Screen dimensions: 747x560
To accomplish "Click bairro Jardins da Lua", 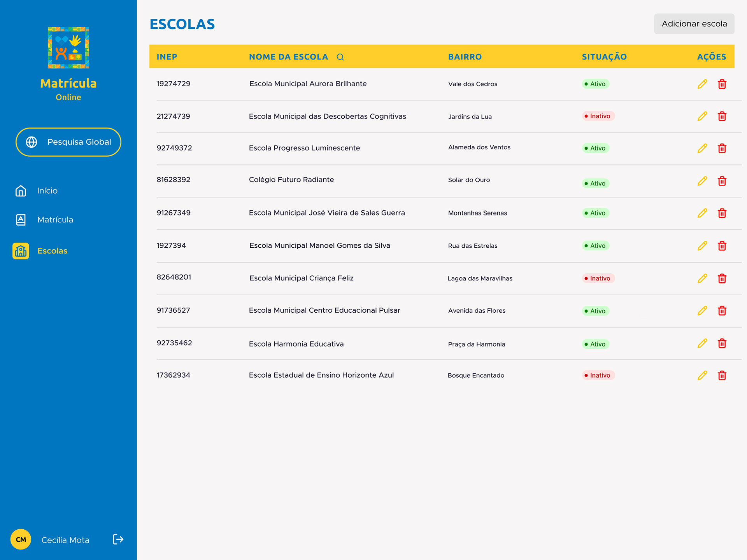I will point(470,117).
